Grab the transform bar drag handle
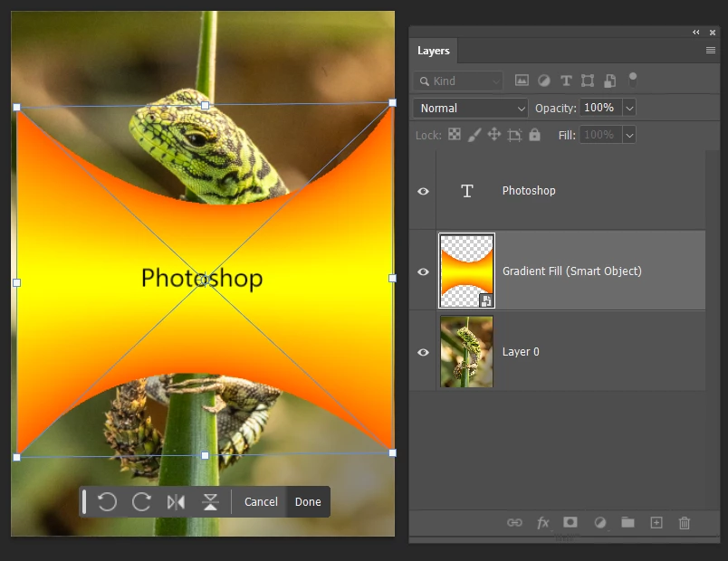This screenshot has height=561, width=728. pyautogui.click(x=84, y=501)
